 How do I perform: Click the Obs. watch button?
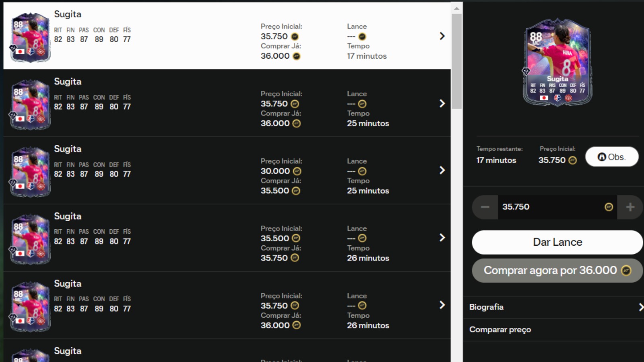(x=612, y=157)
